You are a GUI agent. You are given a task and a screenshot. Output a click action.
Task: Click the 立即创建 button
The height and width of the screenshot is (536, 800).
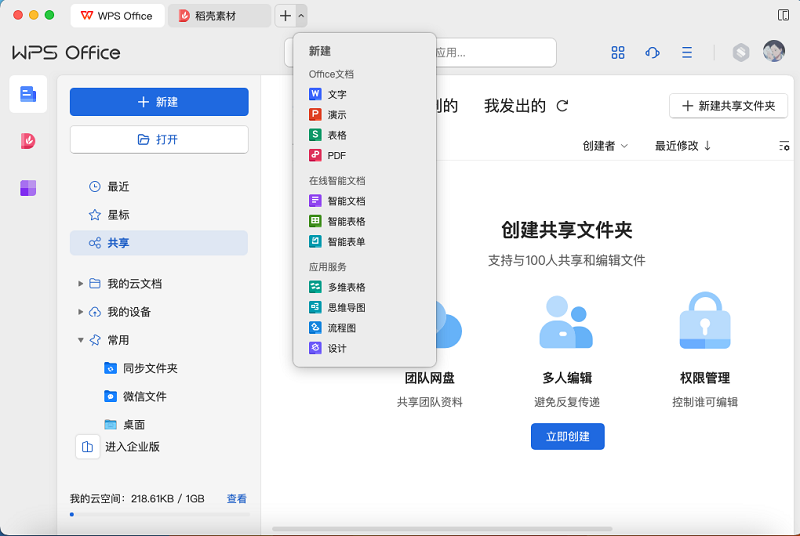pyautogui.click(x=567, y=437)
